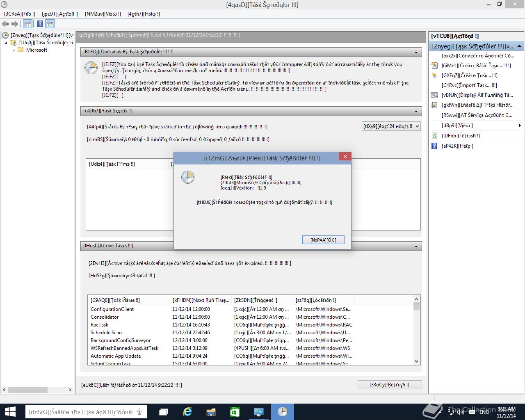Select the Automatic App Update task row

tap(221, 356)
